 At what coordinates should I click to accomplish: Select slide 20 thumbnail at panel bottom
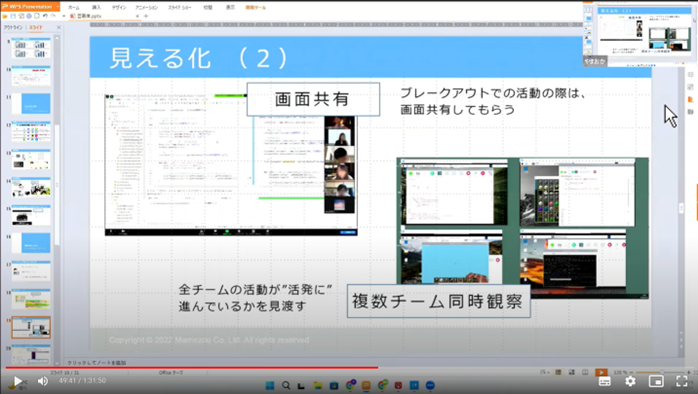tap(31, 354)
